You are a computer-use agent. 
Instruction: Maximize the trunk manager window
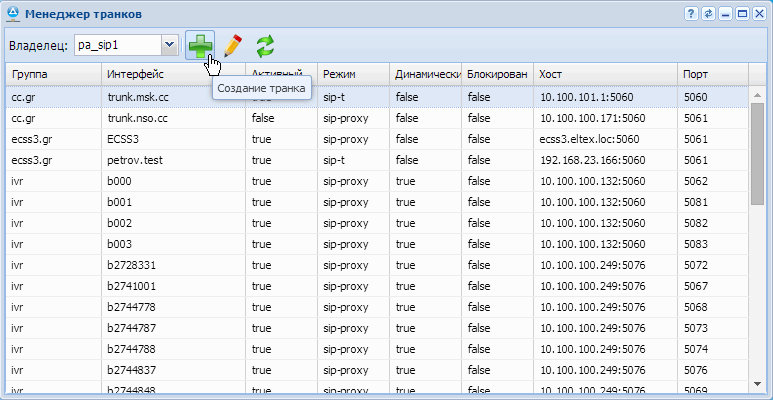(x=742, y=13)
